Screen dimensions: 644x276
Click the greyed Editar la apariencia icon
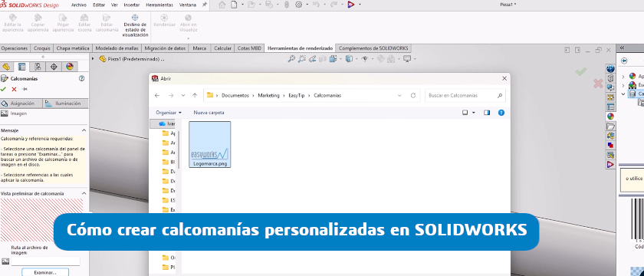tap(13, 18)
